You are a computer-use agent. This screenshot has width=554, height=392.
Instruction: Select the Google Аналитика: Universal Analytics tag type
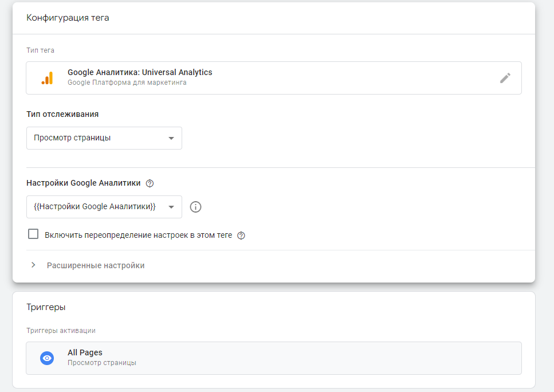tap(140, 72)
